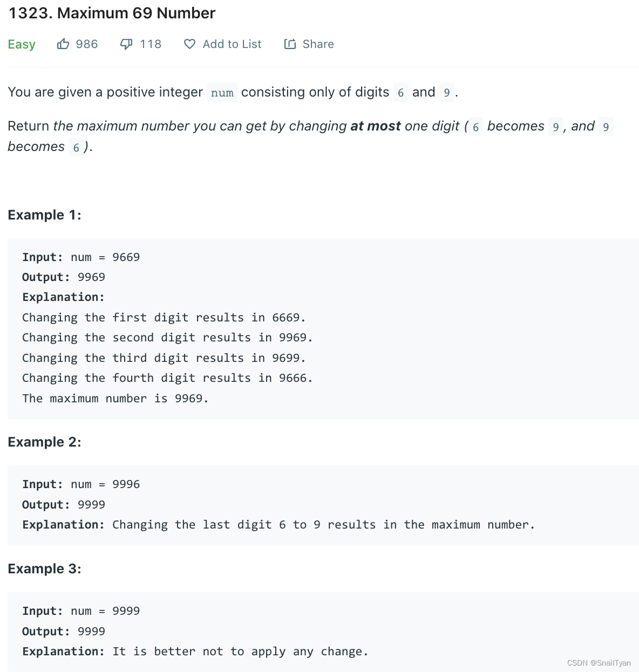Click the green Easy difficulty label
The height and width of the screenshot is (672, 639).
coord(22,44)
